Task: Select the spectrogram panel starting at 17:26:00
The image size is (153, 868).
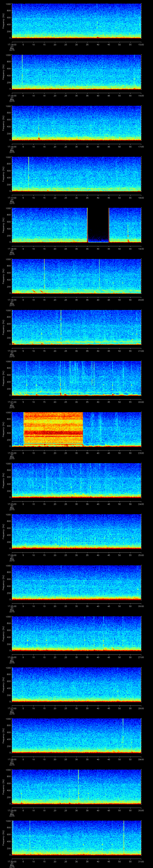Action: pos(77,633)
